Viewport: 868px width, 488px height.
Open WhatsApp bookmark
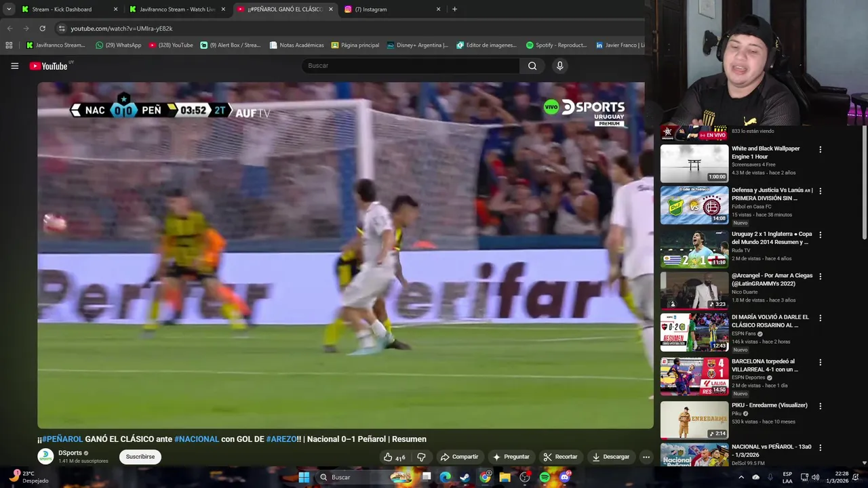point(118,45)
